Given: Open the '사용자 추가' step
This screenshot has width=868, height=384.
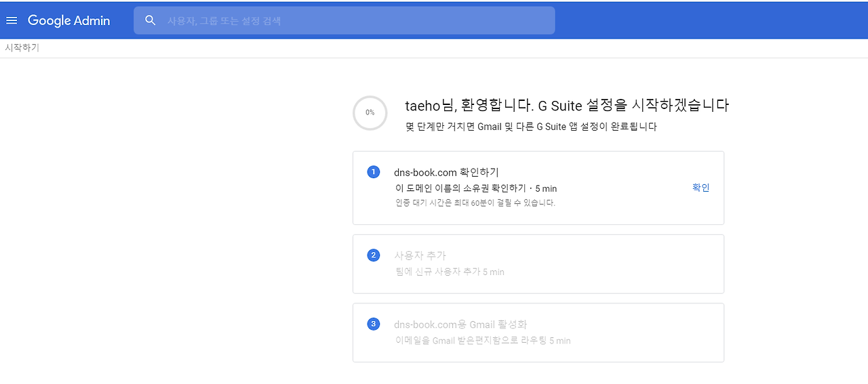Looking at the screenshot, I should pos(538,264).
